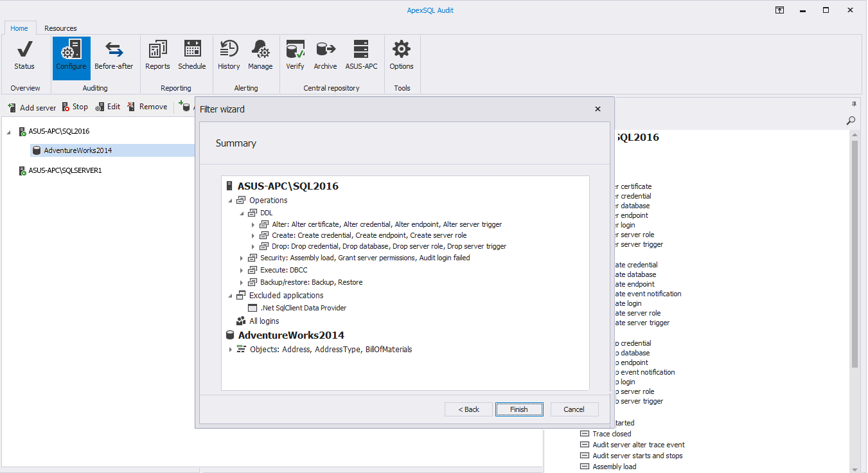Click the Back button
The height and width of the screenshot is (473, 868).
469,409
